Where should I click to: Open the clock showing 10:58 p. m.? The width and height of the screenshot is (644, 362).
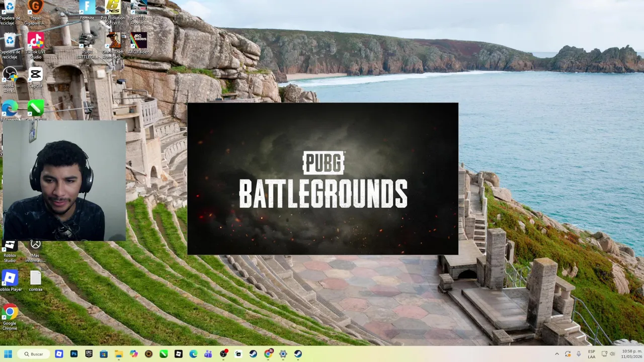pyautogui.click(x=631, y=354)
